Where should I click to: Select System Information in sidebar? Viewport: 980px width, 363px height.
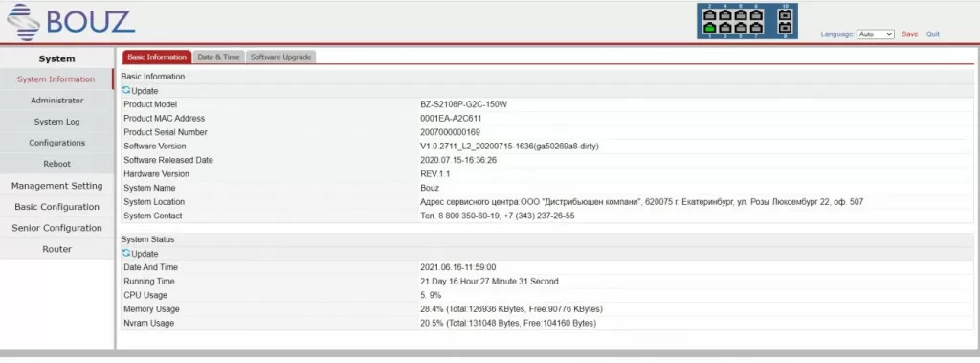[56, 79]
